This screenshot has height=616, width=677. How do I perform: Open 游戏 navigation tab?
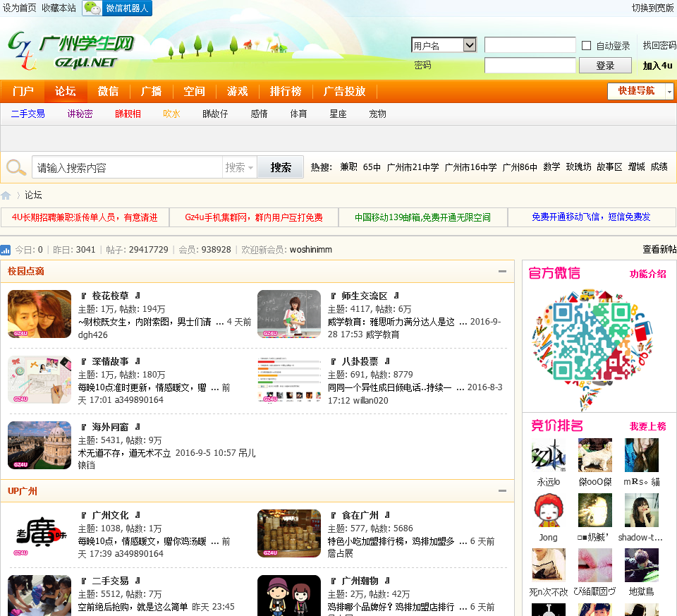(x=238, y=91)
